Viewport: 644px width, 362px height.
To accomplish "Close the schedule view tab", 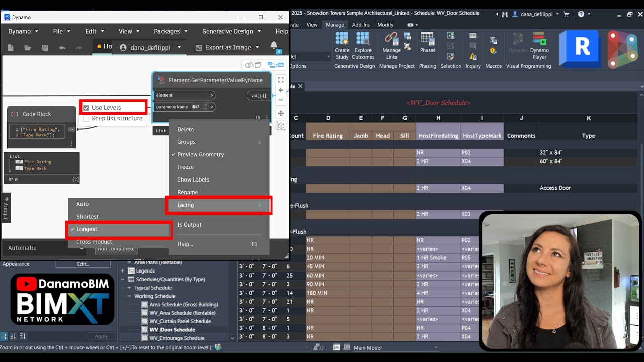I will click(x=300, y=86).
